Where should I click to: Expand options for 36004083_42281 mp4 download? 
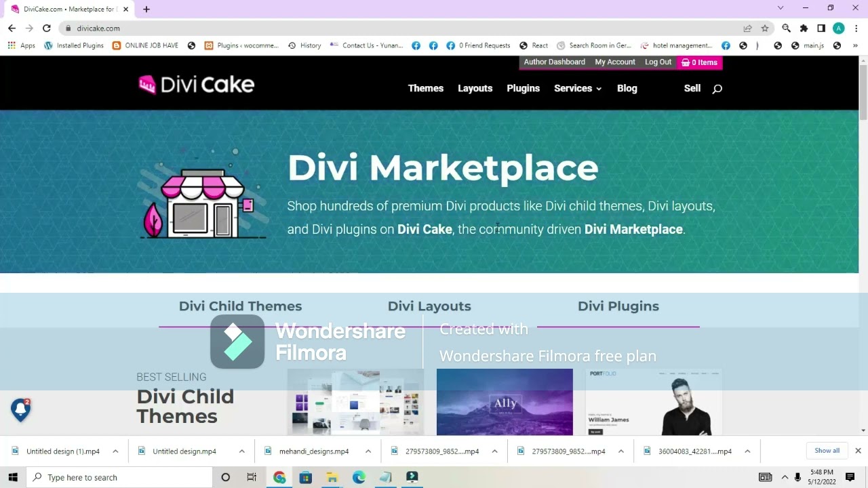point(747,451)
